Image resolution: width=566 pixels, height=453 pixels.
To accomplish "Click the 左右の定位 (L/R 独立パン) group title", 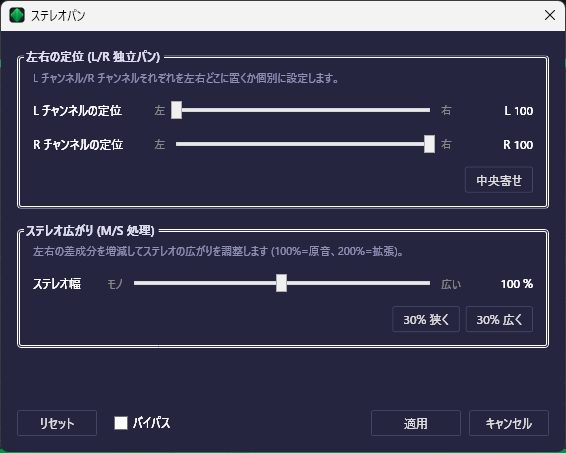I will [x=93, y=57].
